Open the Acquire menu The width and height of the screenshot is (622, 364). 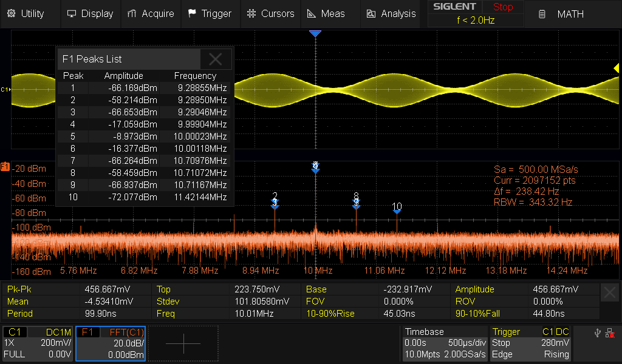[x=150, y=13]
